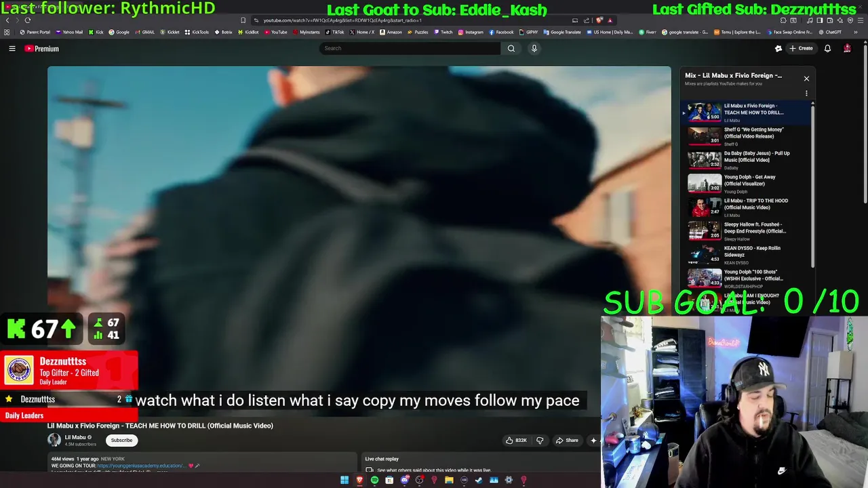Select Da Baby Pull Up Music video
The height and width of the screenshot is (488, 868).
tap(745, 160)
